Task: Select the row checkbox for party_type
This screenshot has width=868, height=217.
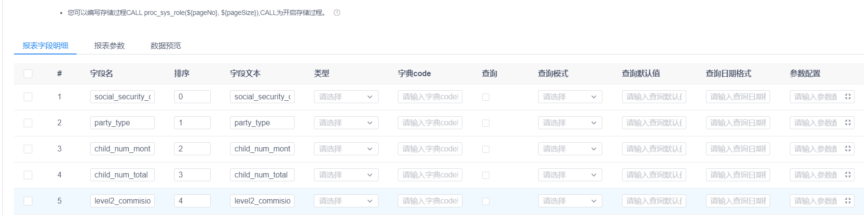Action: point(28,123)
